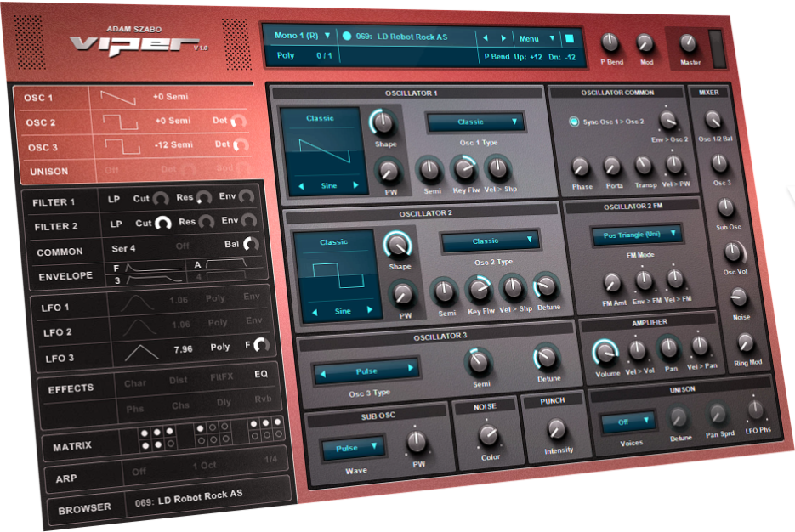Toggle the Dist effect

178,380
